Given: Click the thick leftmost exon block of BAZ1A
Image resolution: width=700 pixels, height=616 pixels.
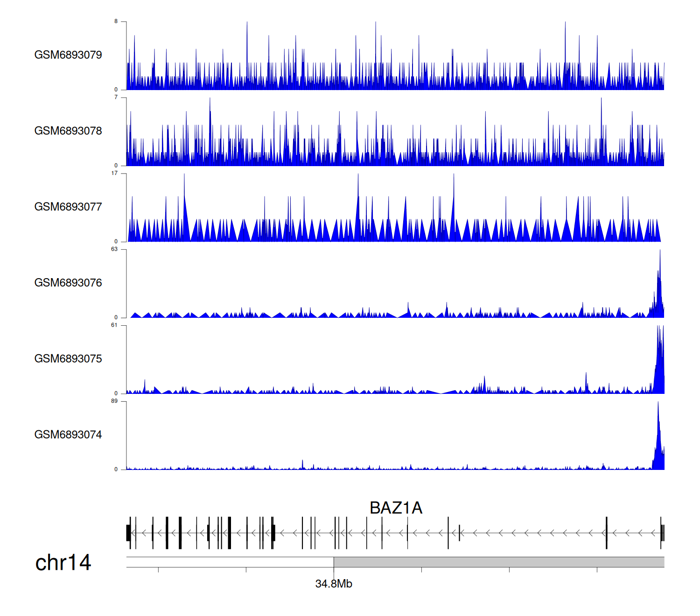Looking at the screenshot, I should click(x=128, y=533).
